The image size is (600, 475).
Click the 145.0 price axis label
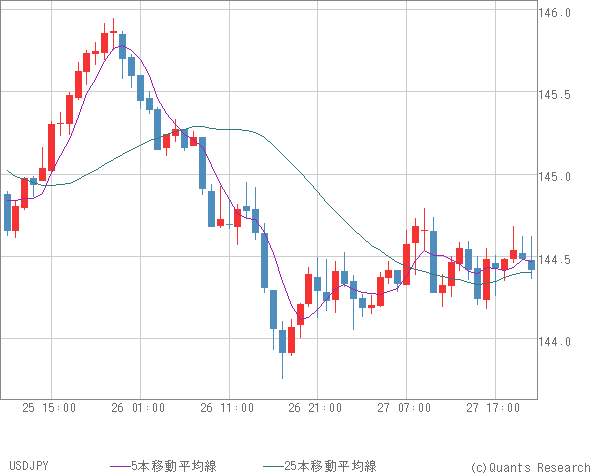[x=554, y=177]
